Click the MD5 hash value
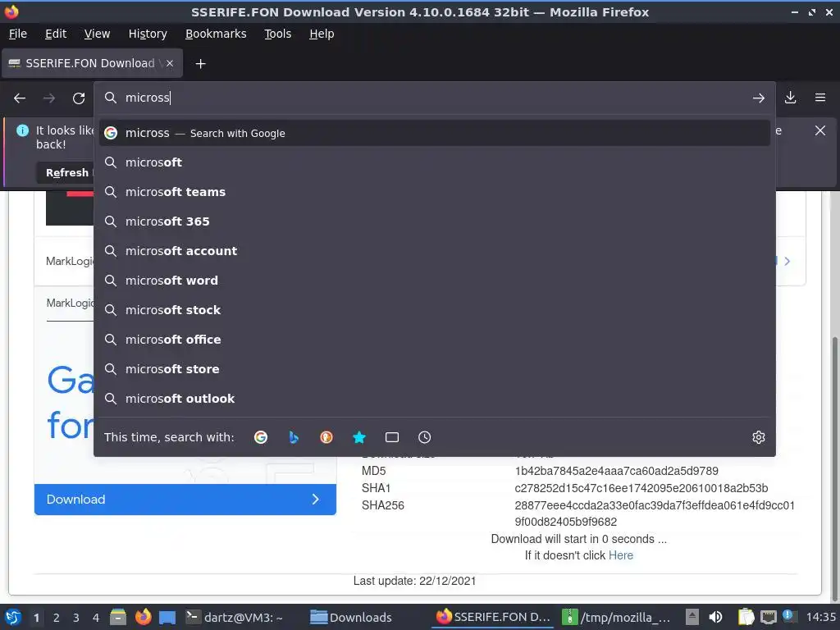Viewport: 840px width, 630px height. 616,471
